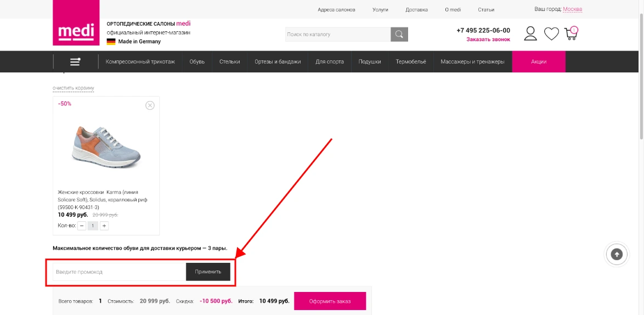Open the Компрессионный трикотаж menu
The image size is (644, 315).
tap(140, 61)
